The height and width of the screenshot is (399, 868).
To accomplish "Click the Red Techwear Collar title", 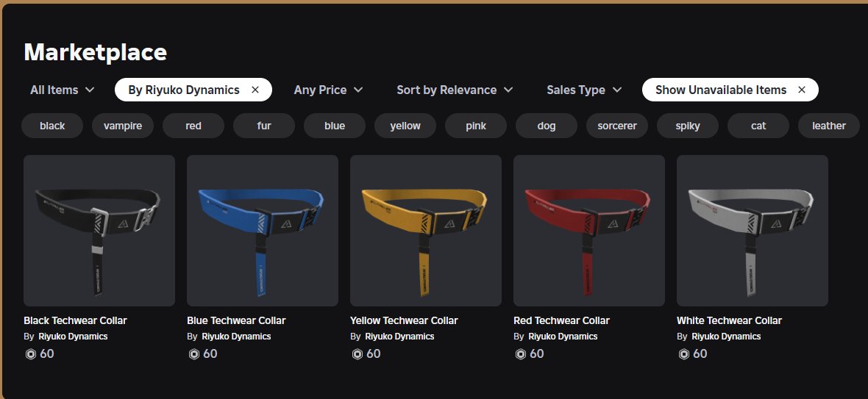I will coord(561,320).
